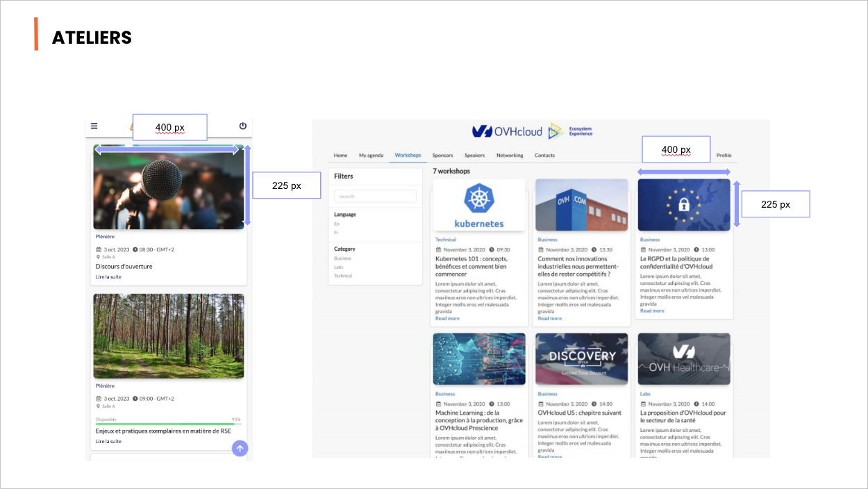Filter workshops by Fr language

[x=336, y=232]
